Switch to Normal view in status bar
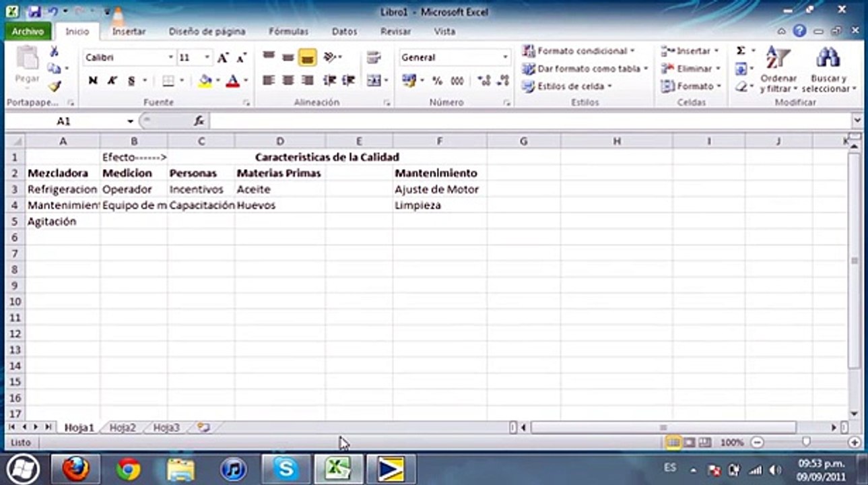 (673, 443)
